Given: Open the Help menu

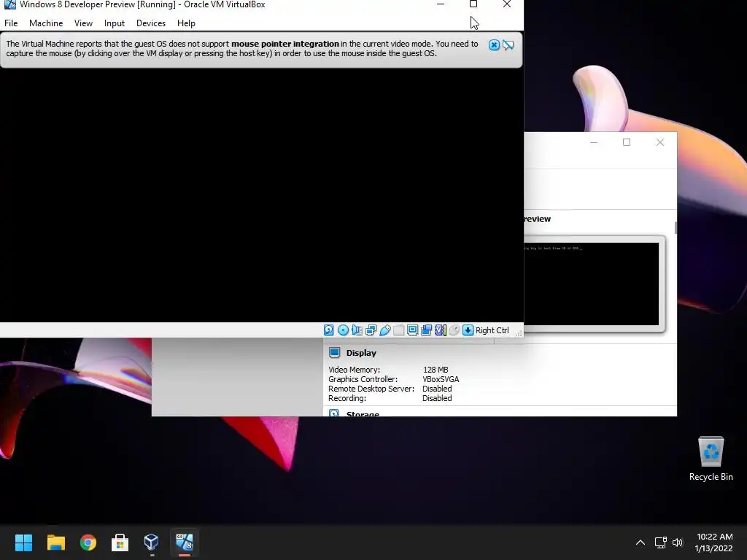Looking at the screenshot, I should (x=186, y=23).
